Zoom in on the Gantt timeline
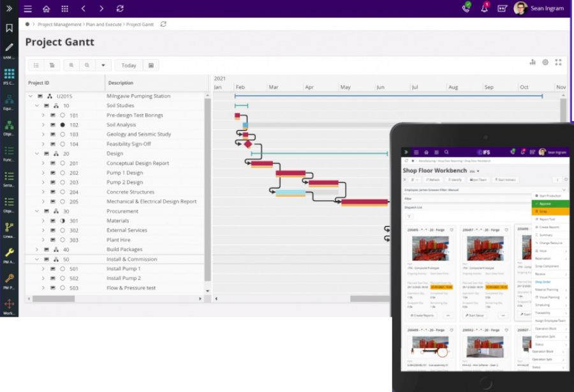The height and width of the screenshot is (392, 574). coord(71,65)
